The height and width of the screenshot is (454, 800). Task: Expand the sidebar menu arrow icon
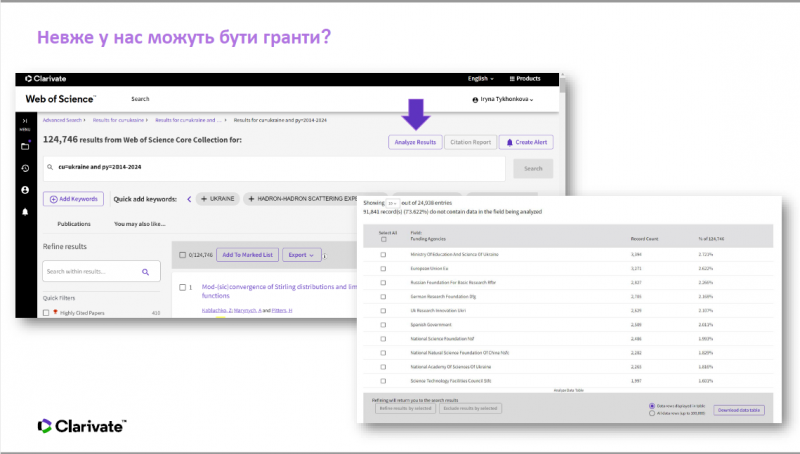pyautogui.click(x=25, y=121)
